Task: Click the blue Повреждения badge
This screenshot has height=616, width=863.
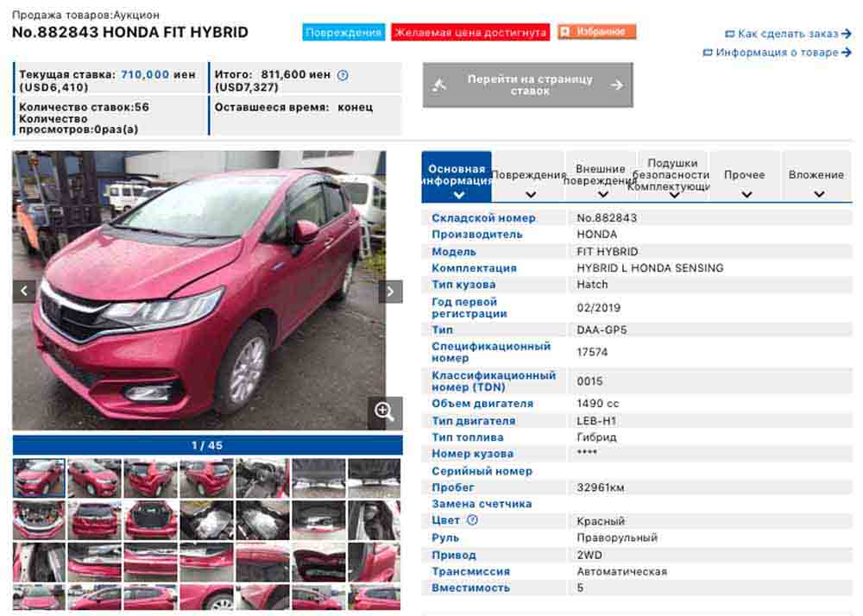Action: point(343,33)
